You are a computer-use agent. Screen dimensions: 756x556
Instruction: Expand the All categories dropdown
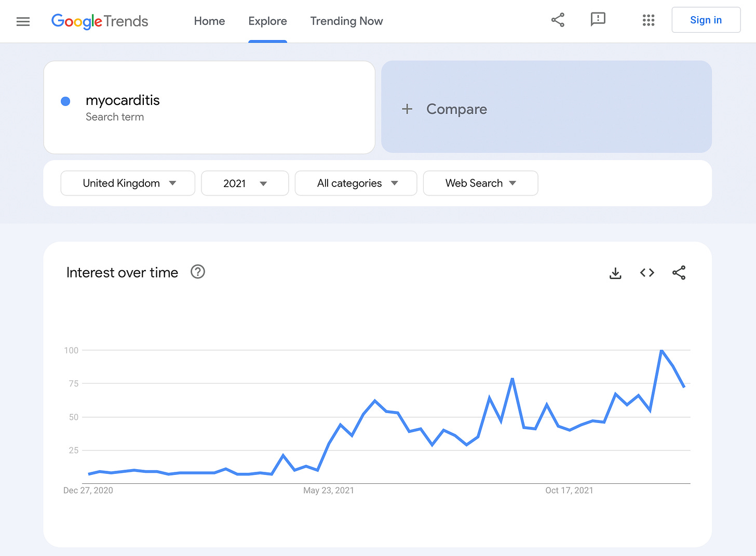tap(356, 183)
